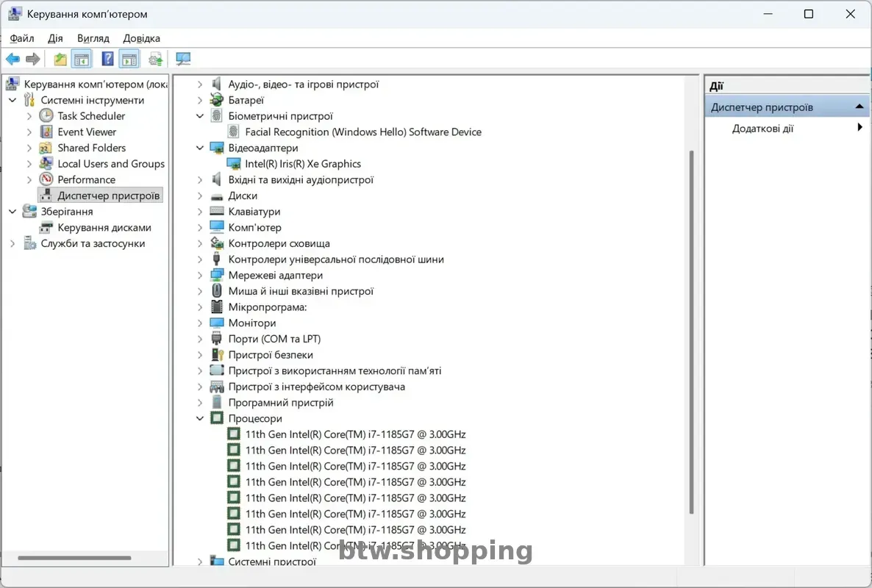Open the Дія menu

point(55,38)
